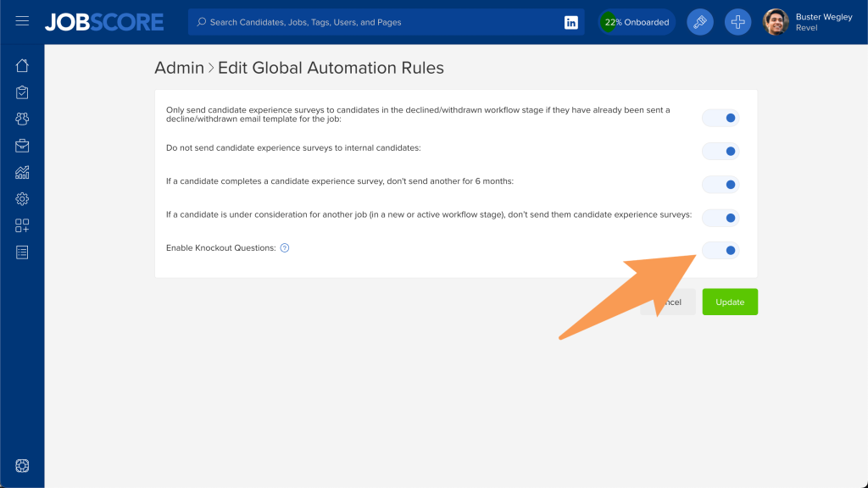Open the add-ons grid-plus icon
The height and width of the screenshot is (488, 868).
[x=22, y=226]
